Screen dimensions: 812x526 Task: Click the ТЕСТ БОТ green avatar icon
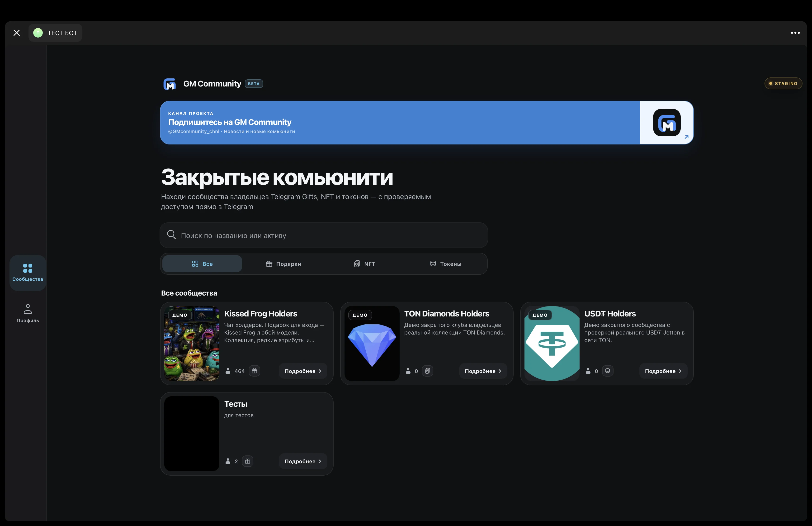click(x=38, y=33)
